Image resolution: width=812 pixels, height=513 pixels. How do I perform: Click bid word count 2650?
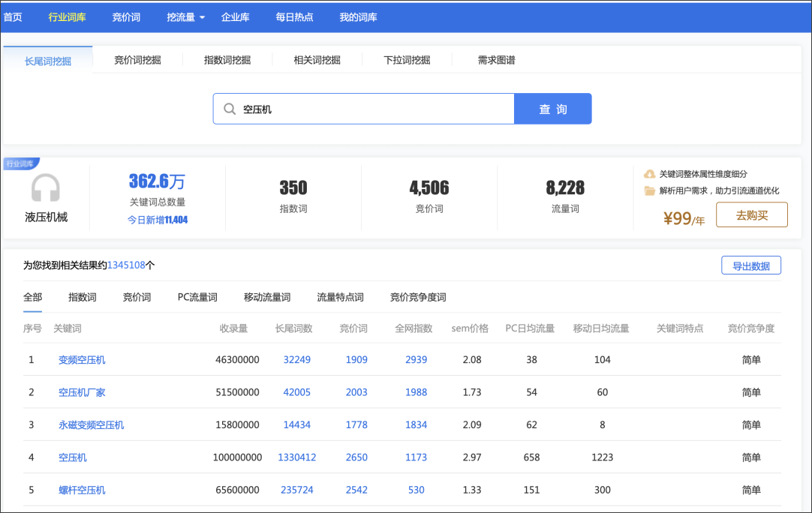[356, 457]
